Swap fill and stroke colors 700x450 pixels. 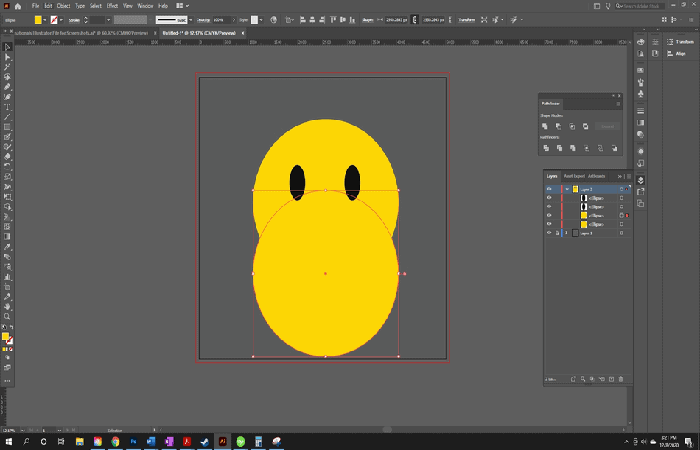tap(11, 328)
